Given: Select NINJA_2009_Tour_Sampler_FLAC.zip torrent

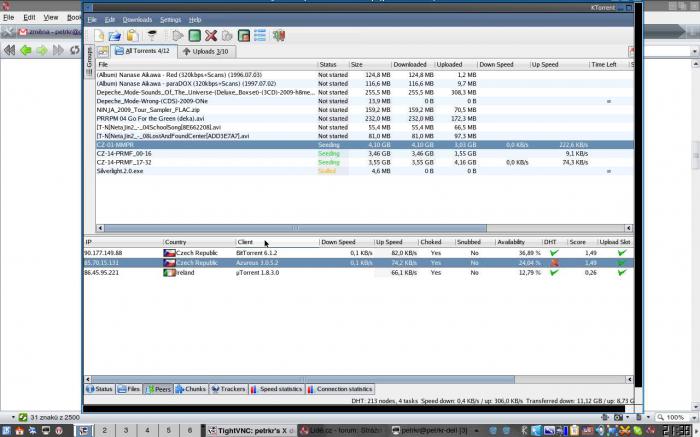Looking at the screenshot, I should pos(364,110).
